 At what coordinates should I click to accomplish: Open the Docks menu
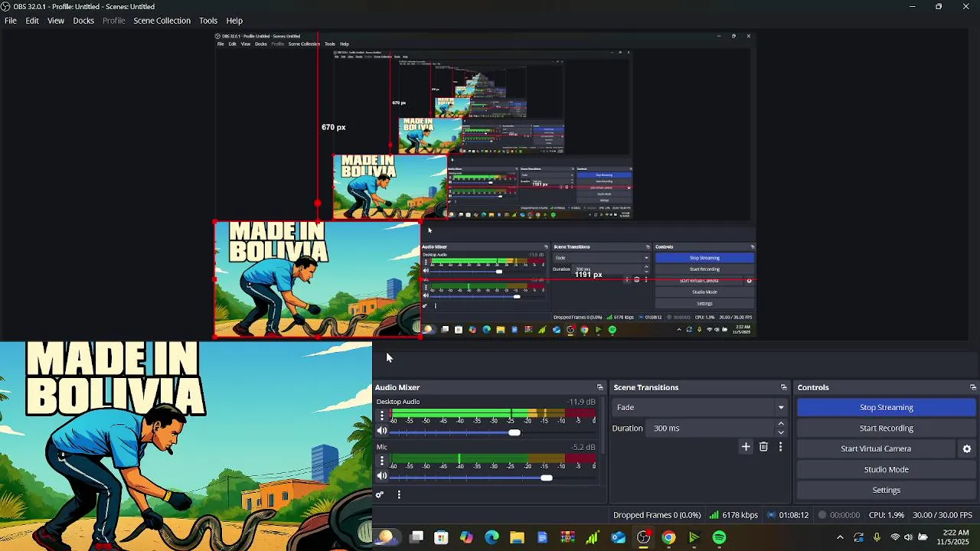[x=83, y=21]
